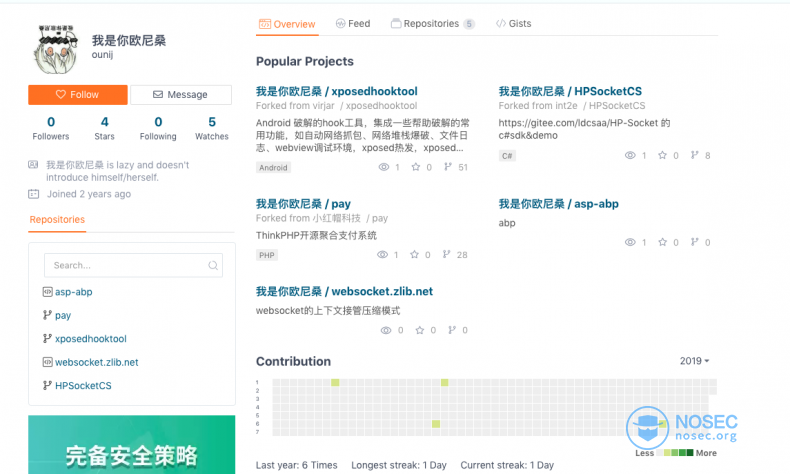Click the Joined 2 years ago text
The image size is (790, 474).
pyautogui.click(x=89, y=194)
